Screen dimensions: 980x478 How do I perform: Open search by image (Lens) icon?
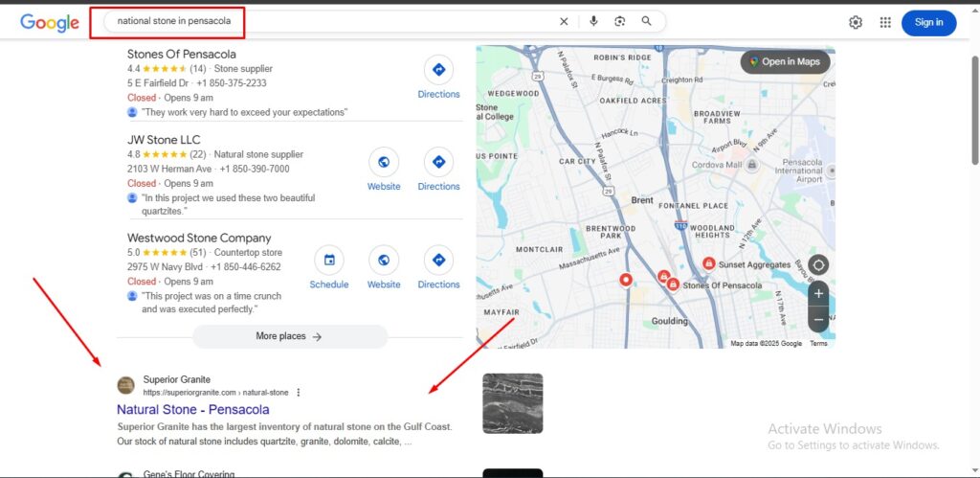(619, 21)
